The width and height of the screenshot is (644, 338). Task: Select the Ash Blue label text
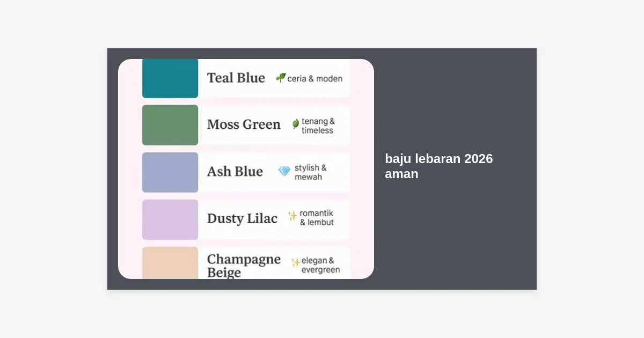235,172
